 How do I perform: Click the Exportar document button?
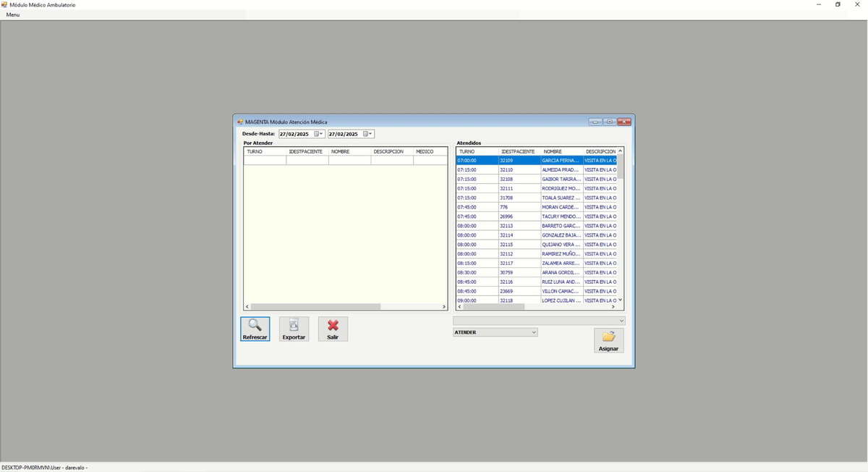pos(294,329)
